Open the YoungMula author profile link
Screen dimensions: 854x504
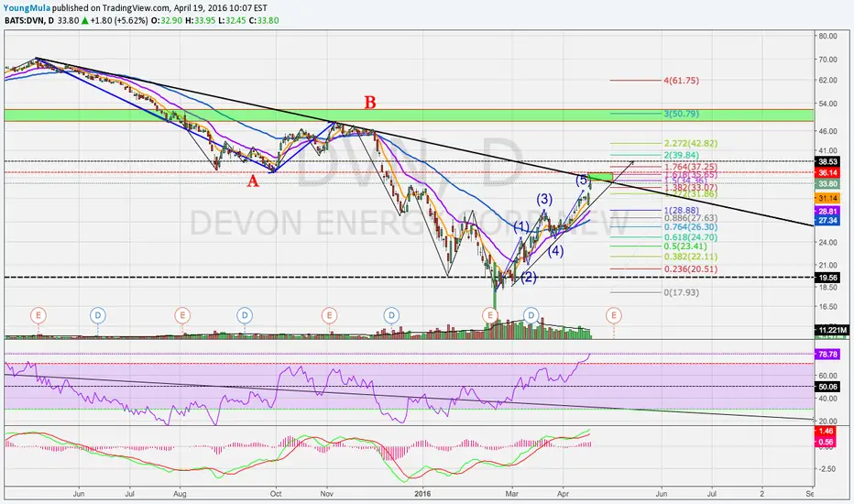(27, 8)
